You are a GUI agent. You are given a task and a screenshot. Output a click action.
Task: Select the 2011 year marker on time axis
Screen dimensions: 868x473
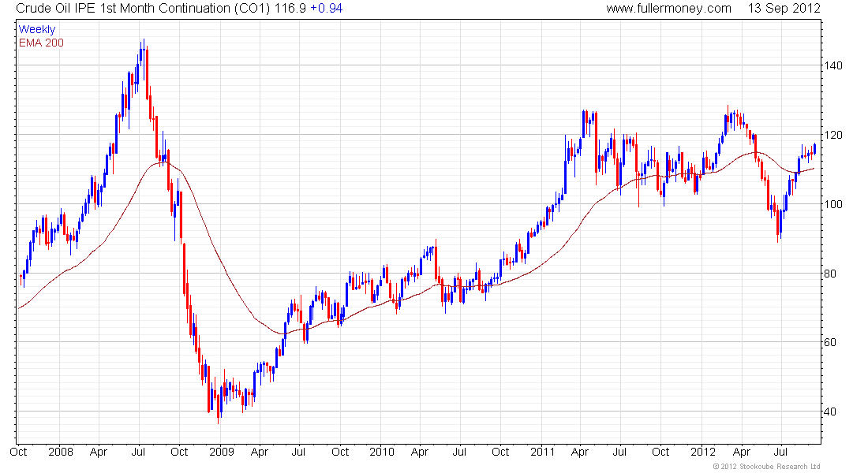pyautogui.click(x=541, y=453)
